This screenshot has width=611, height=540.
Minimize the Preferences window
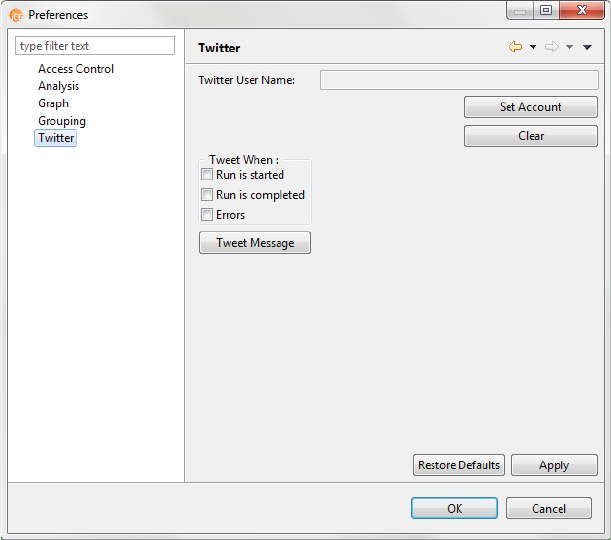tap(520, 10)
